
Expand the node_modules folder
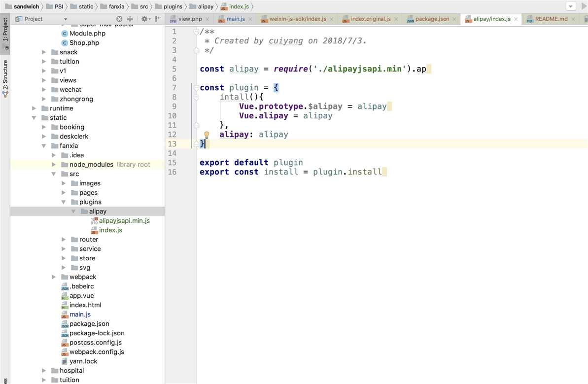tap(54, 165)
